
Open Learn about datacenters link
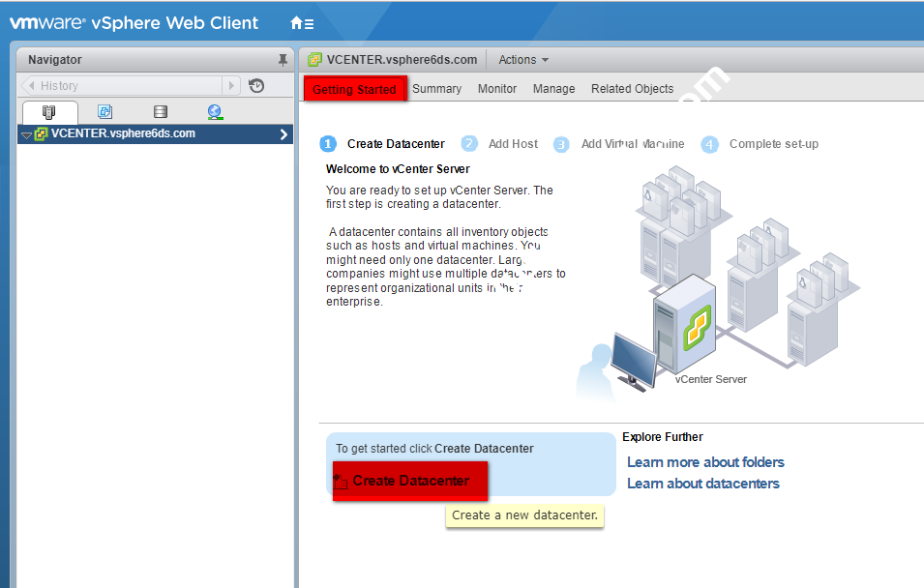[702, 484]
